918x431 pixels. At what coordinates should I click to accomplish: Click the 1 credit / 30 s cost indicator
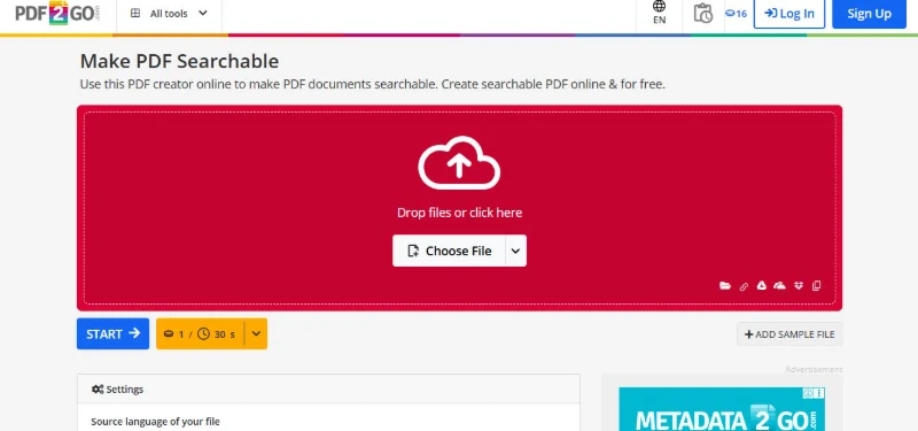[200, 334]
